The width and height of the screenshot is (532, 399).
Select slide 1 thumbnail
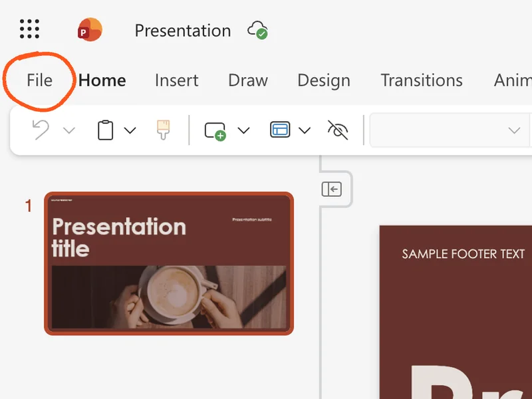point(169,263)
